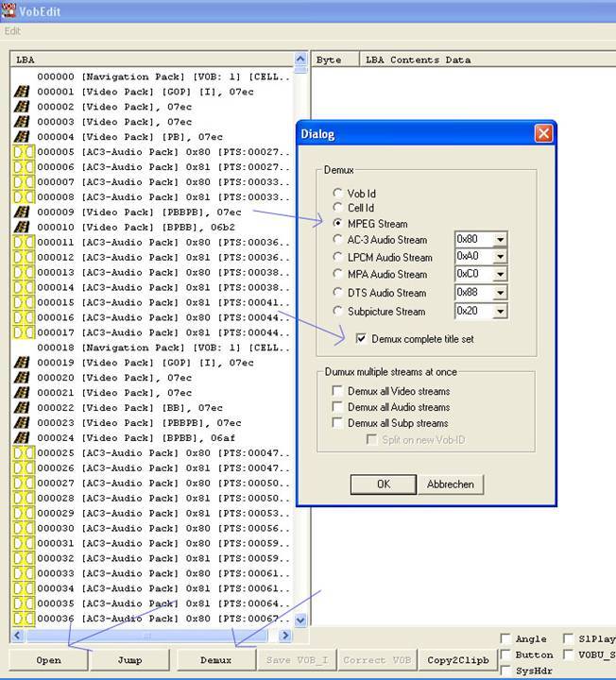Click the video pack icon on row 000022

click(x=22, y=408)
